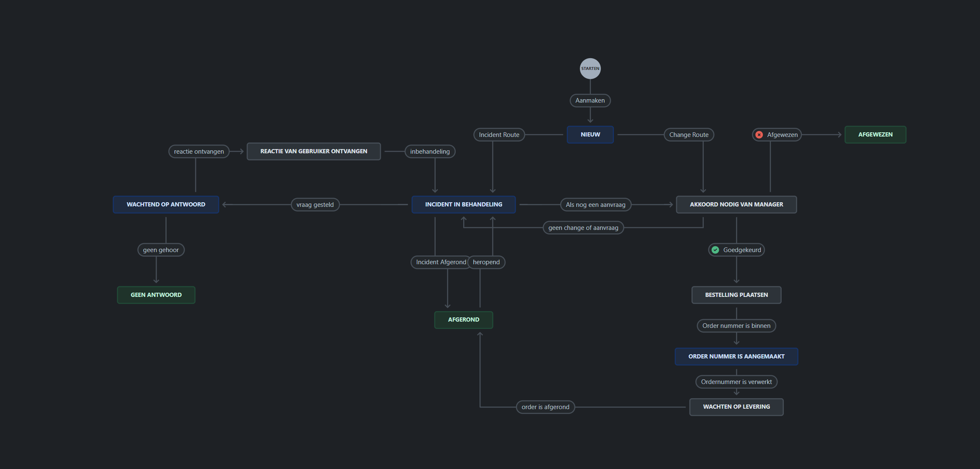Select the NIEUW state node
This screenshot has height=469, width=980.
[590, 134]
